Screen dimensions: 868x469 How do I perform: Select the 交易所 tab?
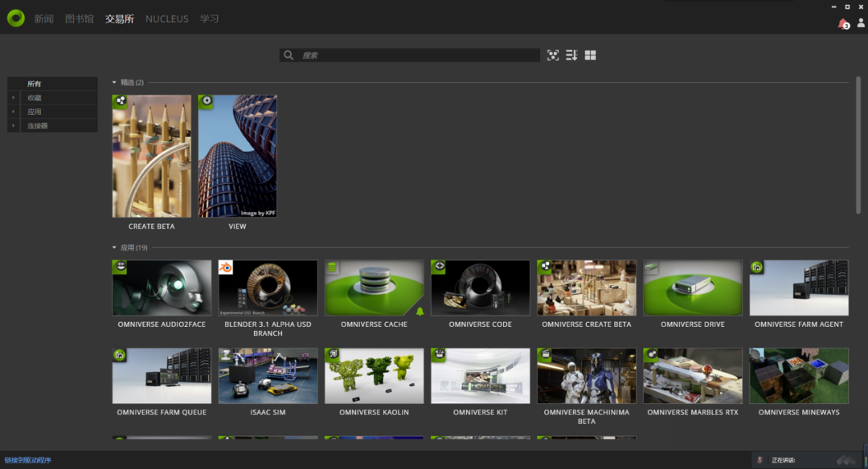pyautogui.click(x=120, y=18)
